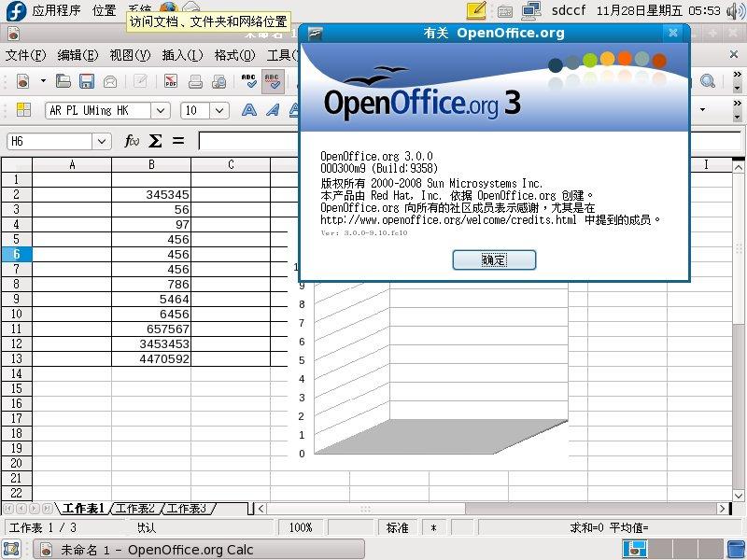Click the Open file toolbar icon
The image size is (747, 560).
coord(63,81)
